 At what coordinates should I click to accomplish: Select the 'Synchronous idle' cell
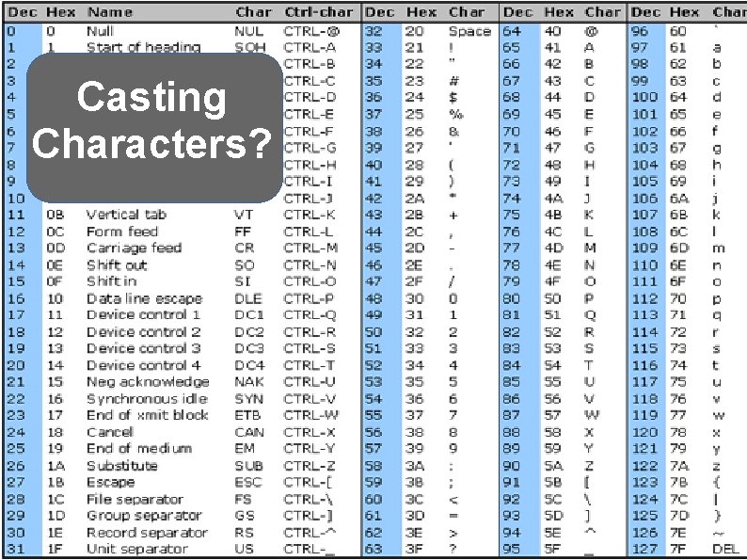[x=147, y=399]
